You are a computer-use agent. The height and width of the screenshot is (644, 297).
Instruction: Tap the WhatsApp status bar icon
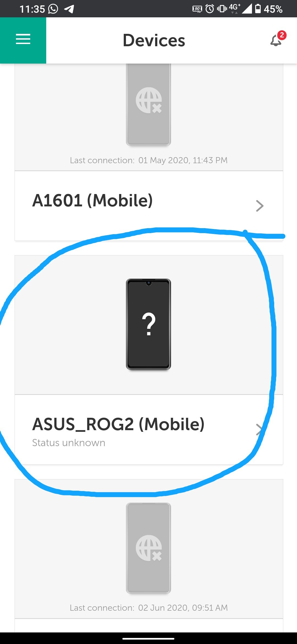(x=53, y=9)
